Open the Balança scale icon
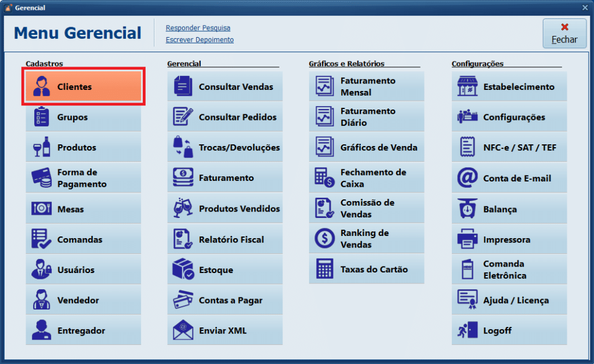 (468, 209)
